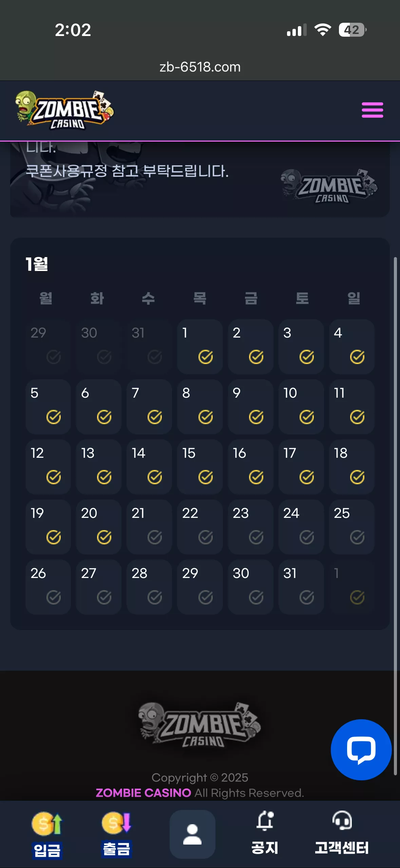The width and height of the screenshot is (400, 868).
Task: Tap the Zombie Casino header logo
Action: (x=64, y=110)
